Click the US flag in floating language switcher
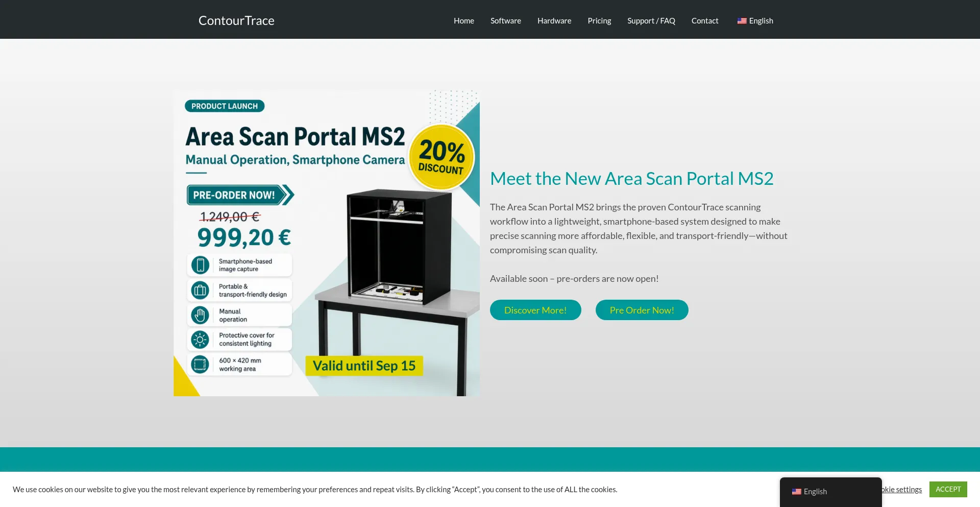980x507 pixels. 797,492
